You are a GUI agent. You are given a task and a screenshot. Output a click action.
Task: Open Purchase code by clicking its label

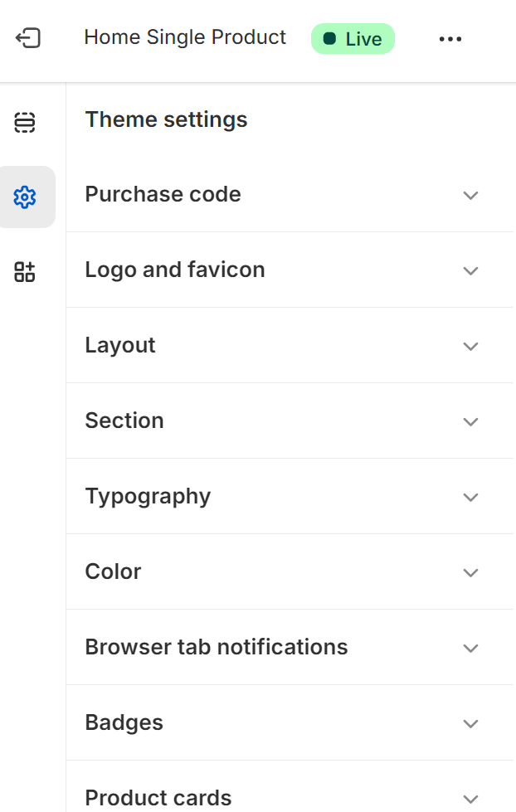[163, 195]
